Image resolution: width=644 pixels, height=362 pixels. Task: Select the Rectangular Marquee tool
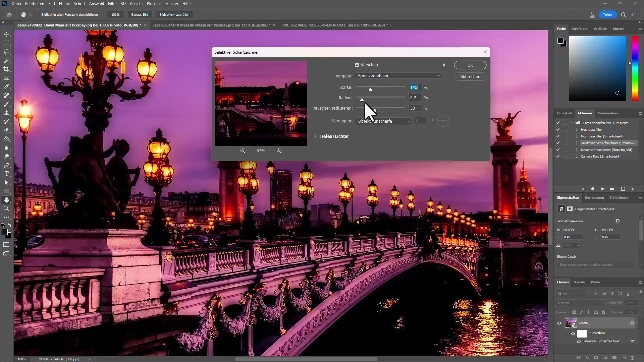(6, 43)
